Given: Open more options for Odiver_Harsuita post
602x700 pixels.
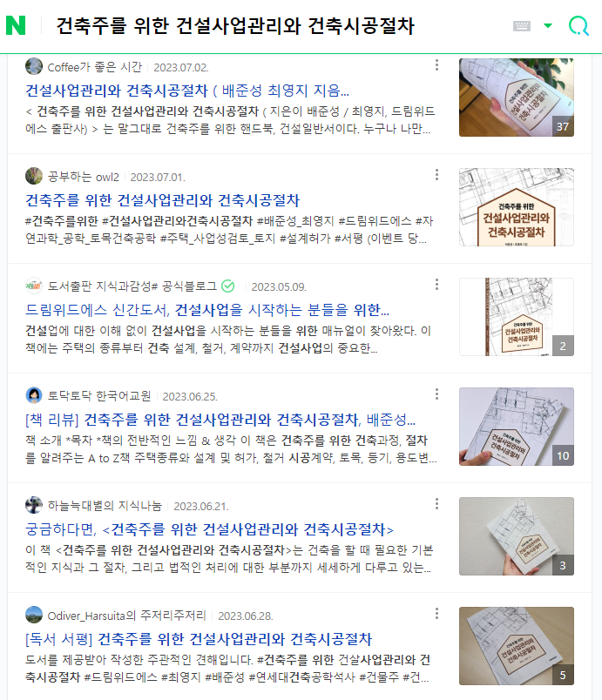Looking at the screenshot, I should pos(436,614).
